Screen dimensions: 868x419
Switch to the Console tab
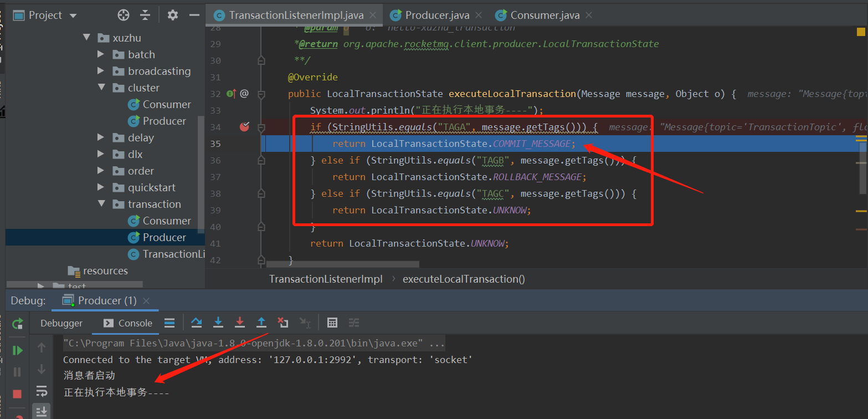(128, 323)
